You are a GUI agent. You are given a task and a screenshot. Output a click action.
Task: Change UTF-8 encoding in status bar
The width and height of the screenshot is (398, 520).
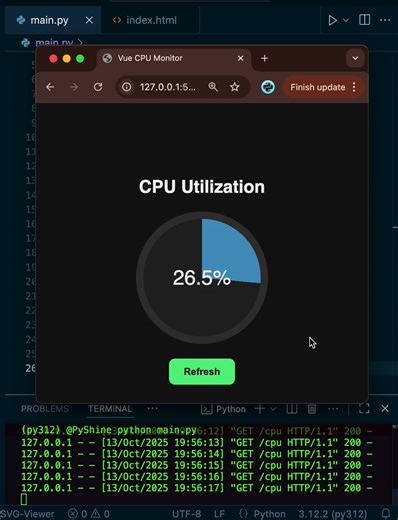pos(187,514)
